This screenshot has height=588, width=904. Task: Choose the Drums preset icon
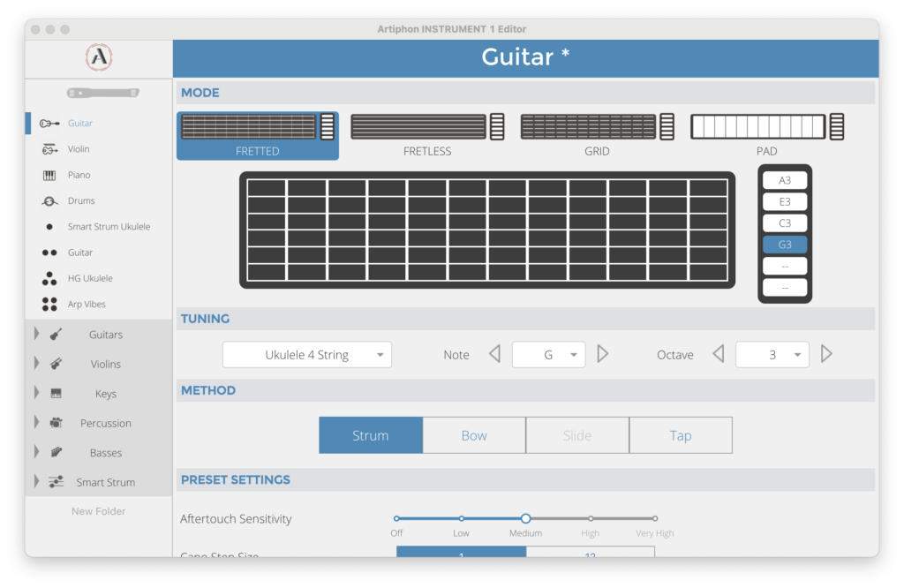click(x=49, y=201)
